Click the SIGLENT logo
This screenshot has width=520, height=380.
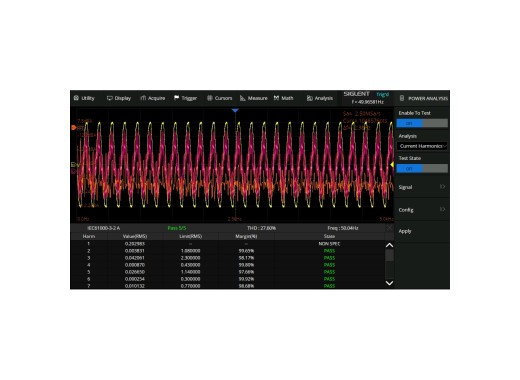coord(356,94)
